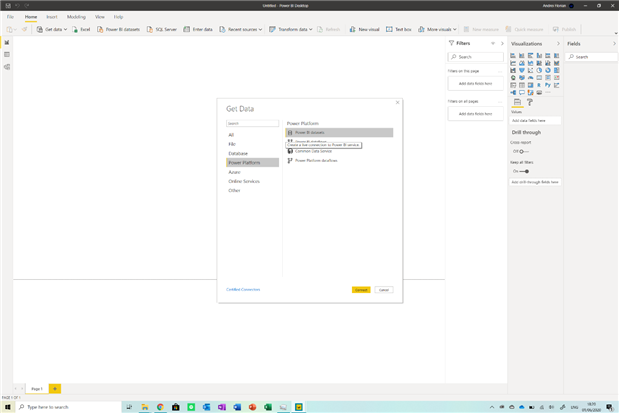Viewport: 619px width, 413px height.
Task: Select the Line chart visual
Action: (513, 63)
